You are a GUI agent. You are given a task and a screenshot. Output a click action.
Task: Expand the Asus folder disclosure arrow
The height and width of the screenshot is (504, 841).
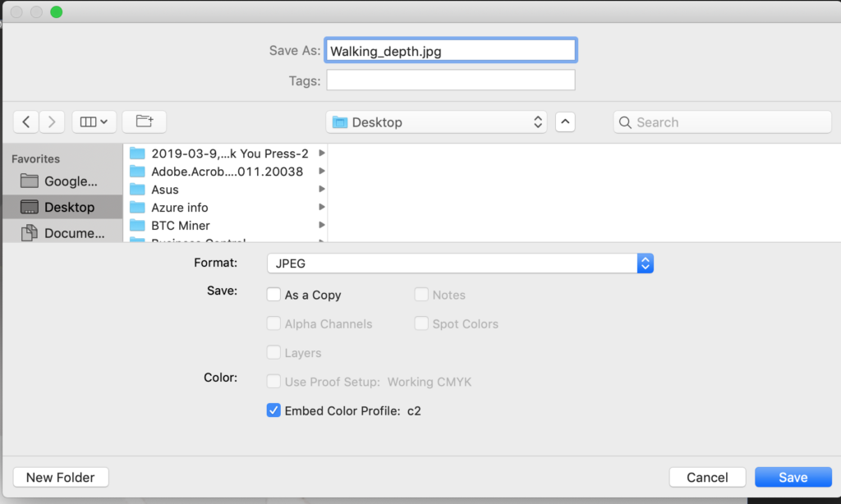321,189
